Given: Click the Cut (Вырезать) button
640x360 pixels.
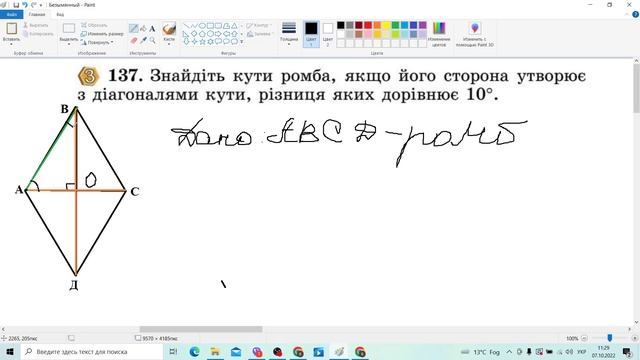Looking at the screenshot, I should [x=36, y=25].
